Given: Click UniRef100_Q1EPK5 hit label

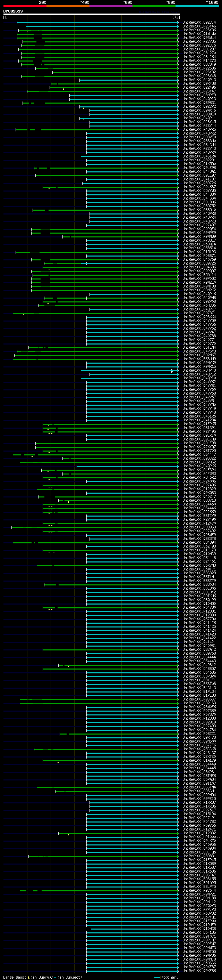Looking at the screenshot, I should [x=199, y=424].
